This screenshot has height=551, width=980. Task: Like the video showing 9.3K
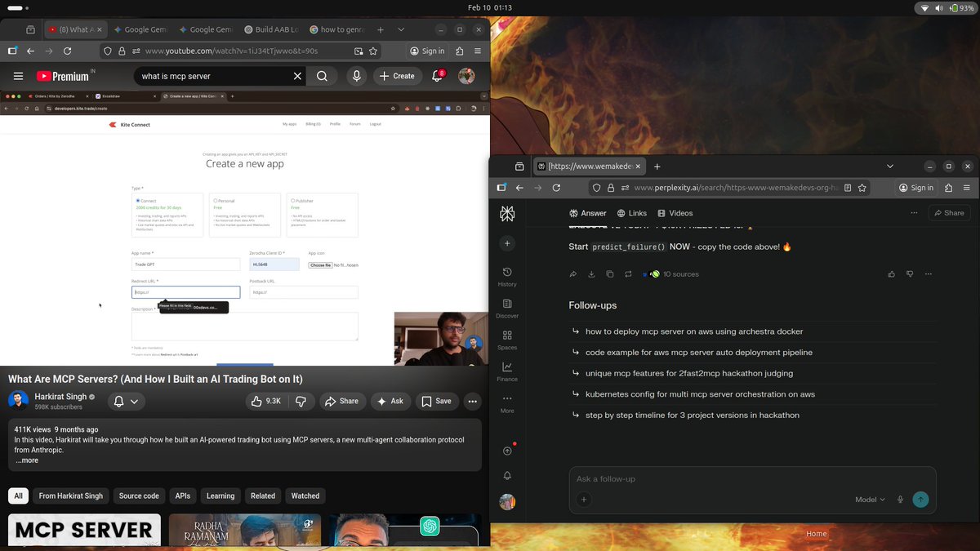click(x=266, y=401)
